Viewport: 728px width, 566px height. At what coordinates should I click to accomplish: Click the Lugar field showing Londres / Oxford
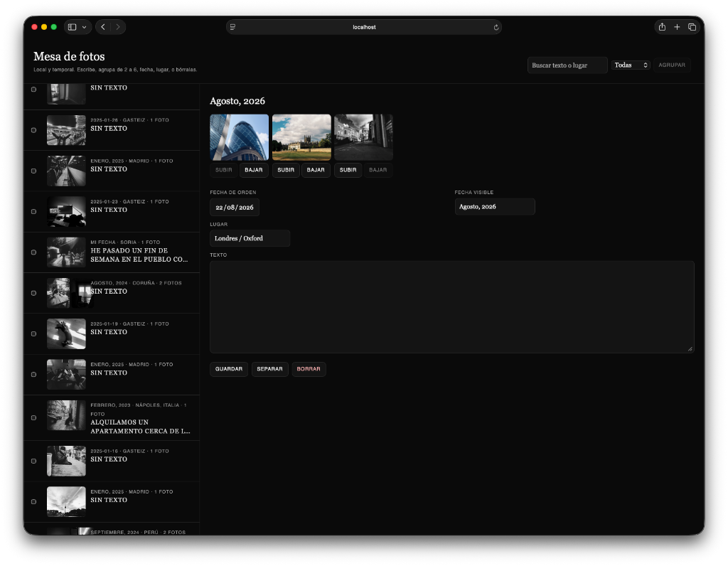[x=250, y=238]
